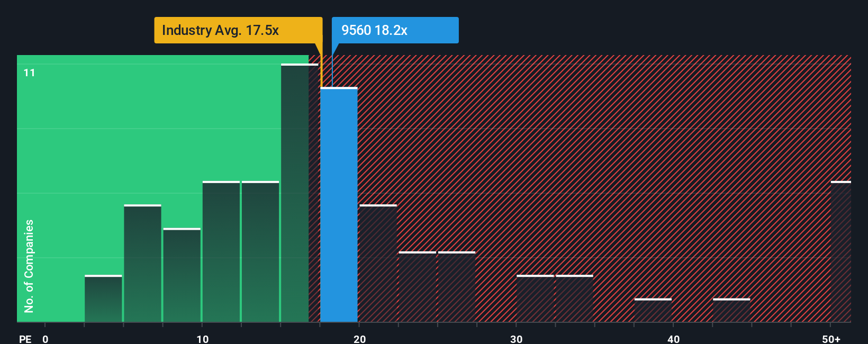Click the green bar between PE 5 and 7.5
The image size is (868, 344).
pos(142,264)
